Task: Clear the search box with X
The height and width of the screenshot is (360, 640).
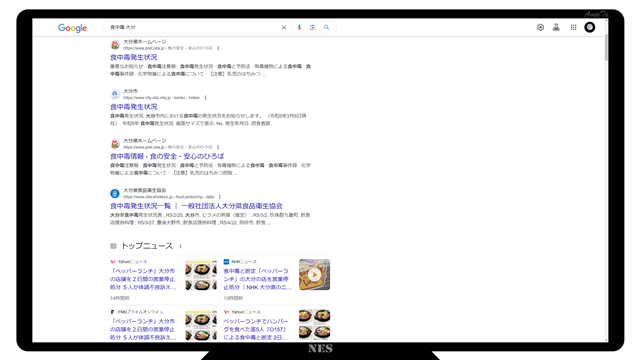Action: click(284, 27)
